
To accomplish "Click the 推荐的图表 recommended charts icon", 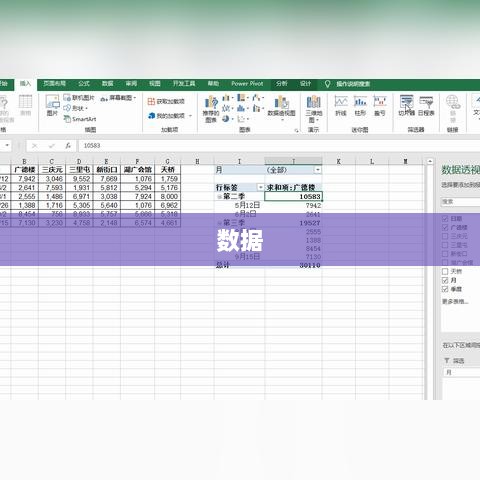I will (211, 102).
